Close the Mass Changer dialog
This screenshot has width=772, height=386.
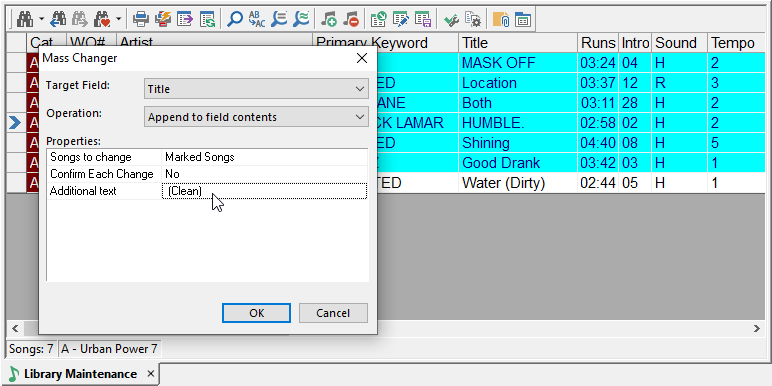[x=362, y=58]
